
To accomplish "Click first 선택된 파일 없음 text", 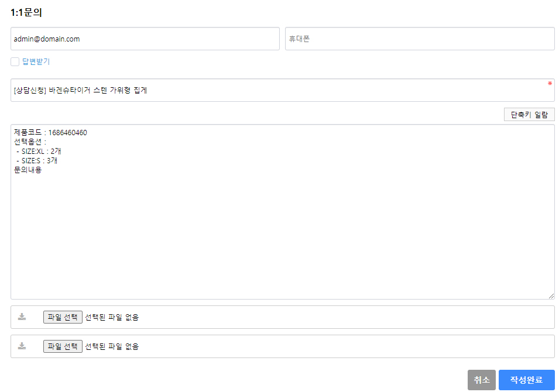I will point(112,317).
